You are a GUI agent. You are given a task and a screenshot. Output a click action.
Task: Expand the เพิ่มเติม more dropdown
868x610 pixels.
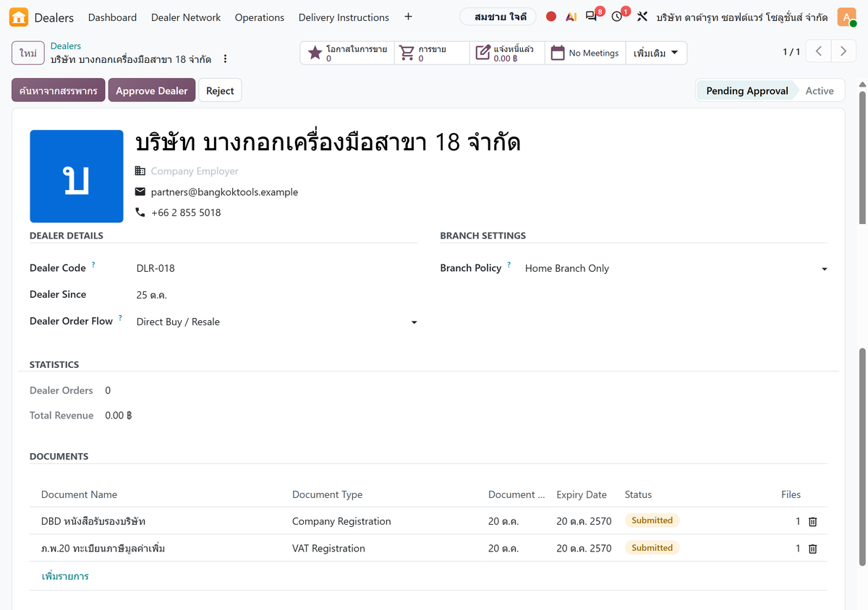656,53
